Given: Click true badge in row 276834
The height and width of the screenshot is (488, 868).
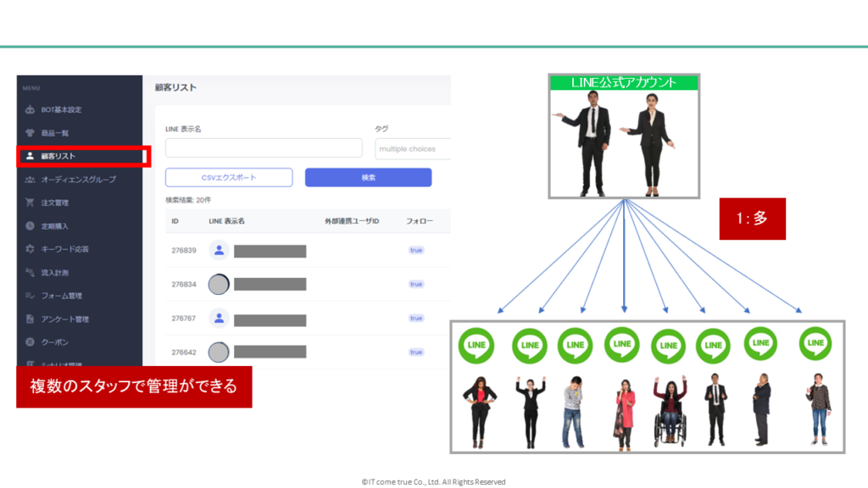Looking at the screenshot, I should click(x=416, y=285).
